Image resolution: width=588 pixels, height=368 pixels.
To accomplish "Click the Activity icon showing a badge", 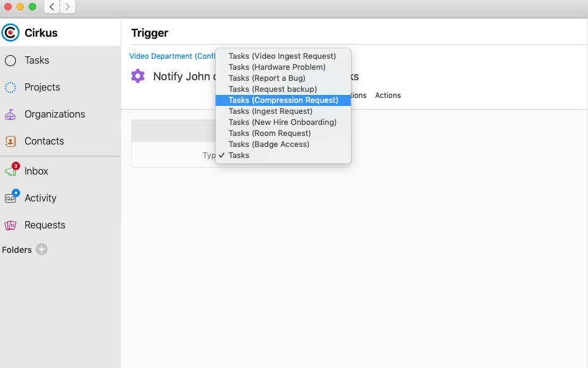I will (10, 198).
